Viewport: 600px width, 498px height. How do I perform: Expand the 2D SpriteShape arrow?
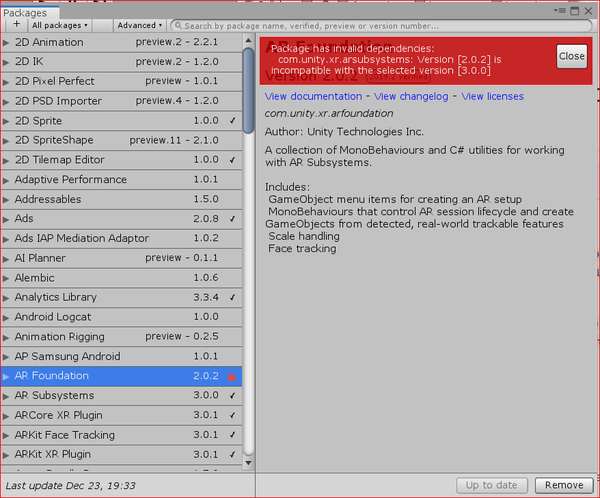pos(6,140)
